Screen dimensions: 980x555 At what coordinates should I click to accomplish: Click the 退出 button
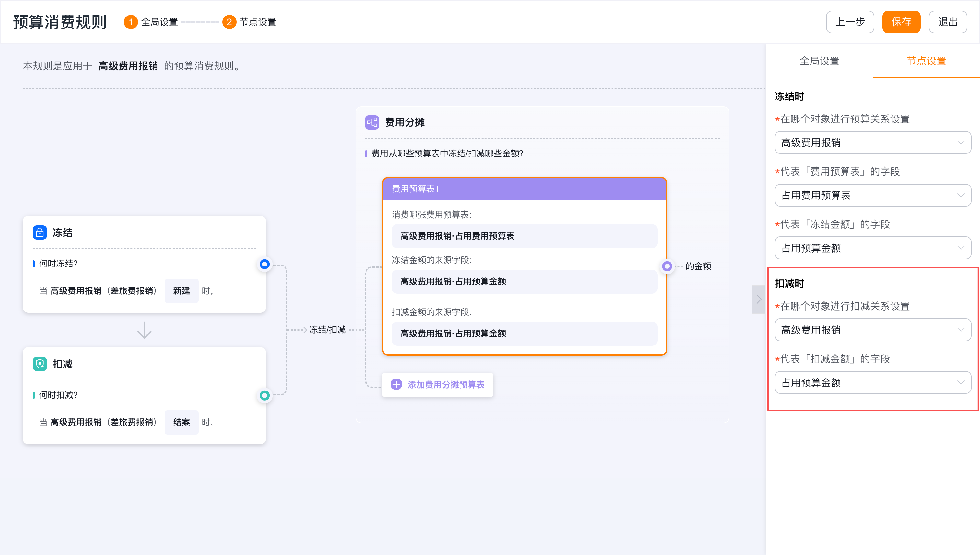tap(948, 22)
